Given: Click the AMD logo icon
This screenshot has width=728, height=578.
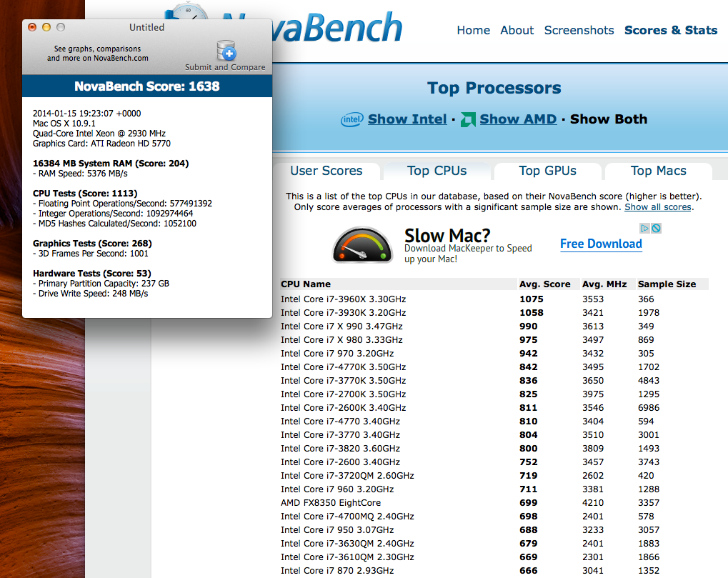Looking at the screenshot, I should (468, 120).
